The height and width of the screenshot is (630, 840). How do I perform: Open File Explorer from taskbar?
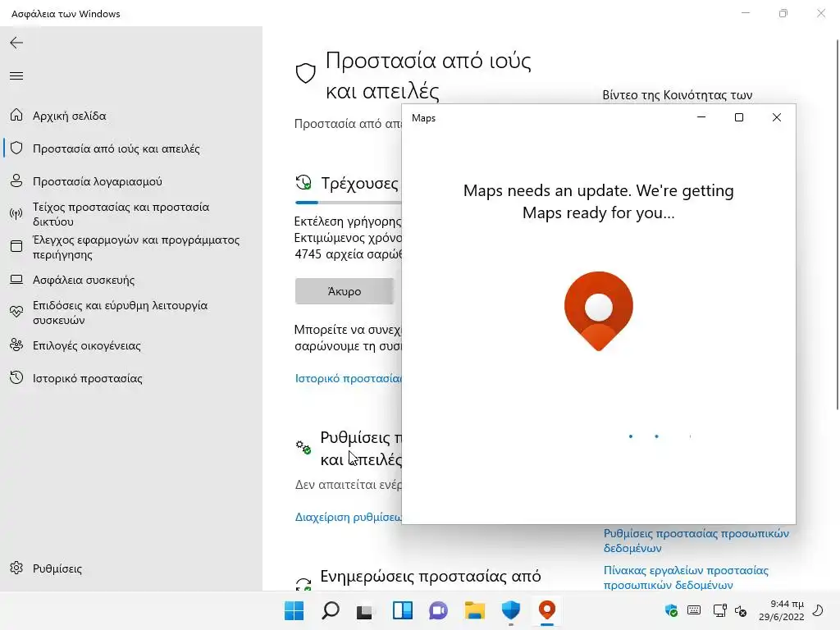coord(475,610)
